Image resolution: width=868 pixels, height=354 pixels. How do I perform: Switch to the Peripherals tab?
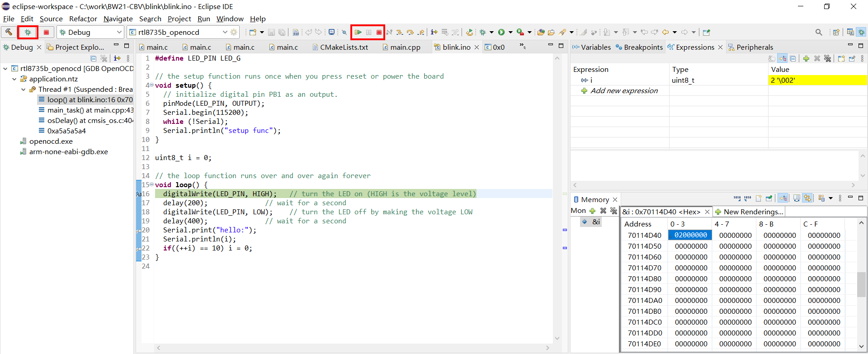[750, 47]
